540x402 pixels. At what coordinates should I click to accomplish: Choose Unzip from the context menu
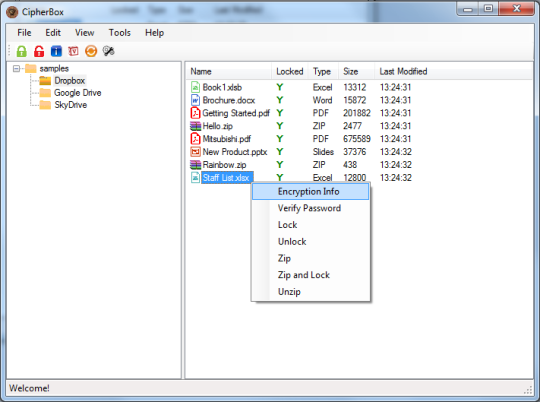pos(311,292)
